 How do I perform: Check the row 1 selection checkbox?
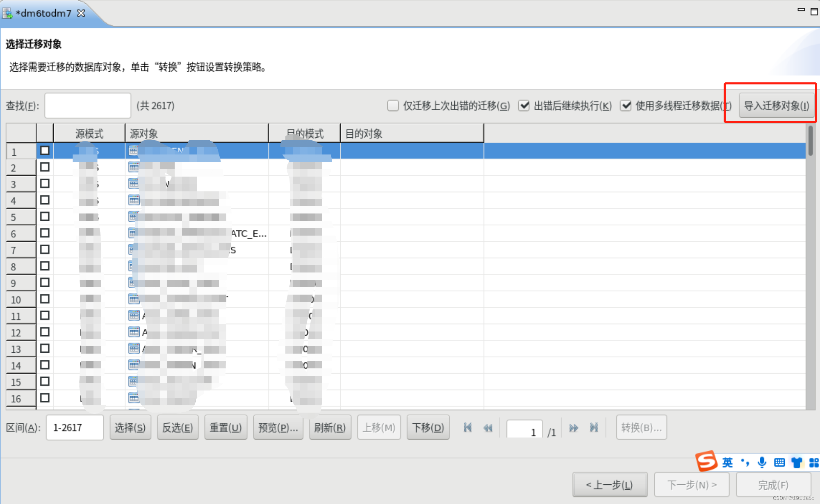click(x=45, y=150)
